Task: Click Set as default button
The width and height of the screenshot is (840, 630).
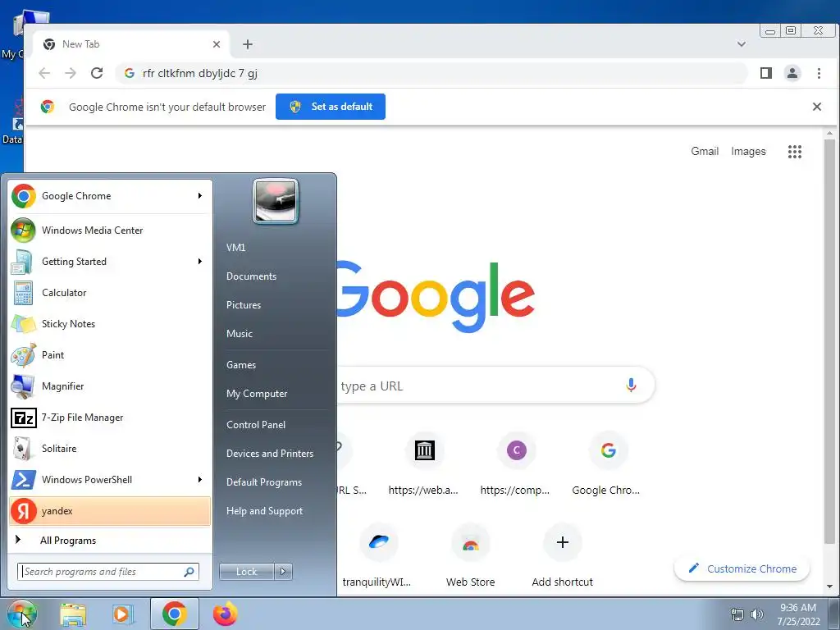Action: 331,107
